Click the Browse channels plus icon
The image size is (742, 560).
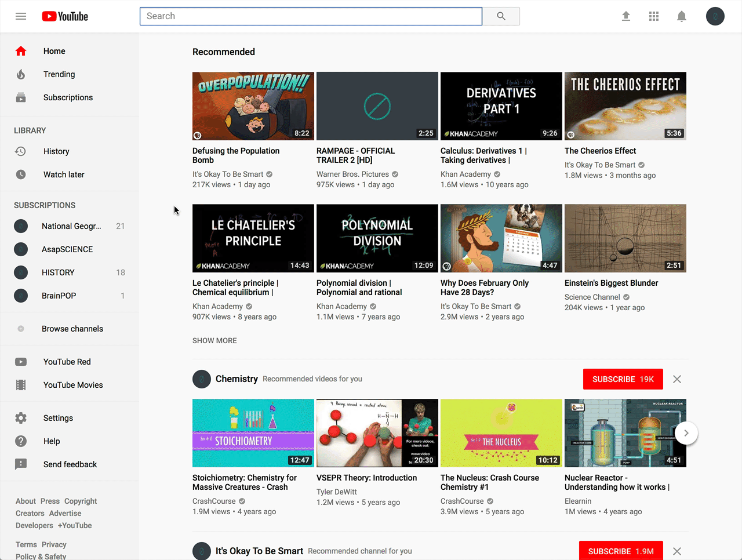[21, 329]
